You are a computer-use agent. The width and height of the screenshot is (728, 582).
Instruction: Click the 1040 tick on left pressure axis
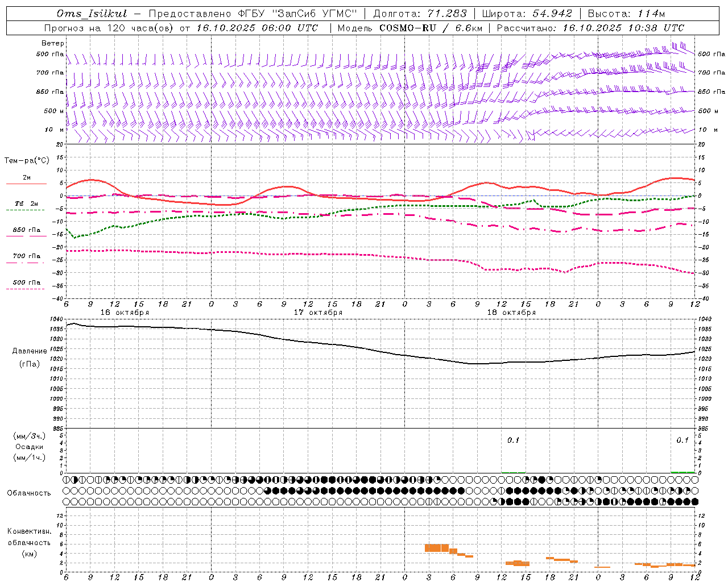pyautogui.click(x=57, y=319)
